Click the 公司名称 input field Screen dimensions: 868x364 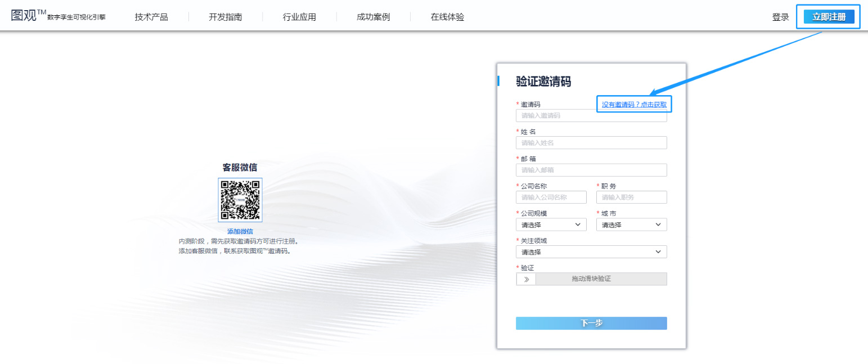(551, 197)
